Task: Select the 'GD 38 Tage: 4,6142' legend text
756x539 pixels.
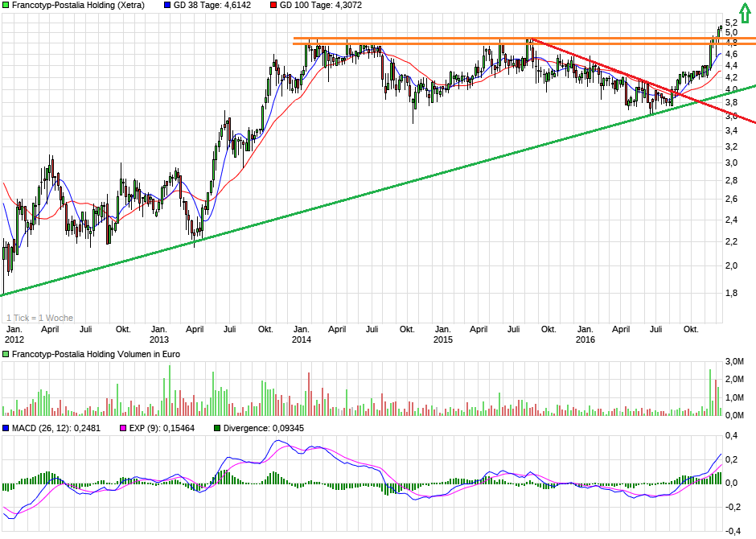Action: pos(212,6)
